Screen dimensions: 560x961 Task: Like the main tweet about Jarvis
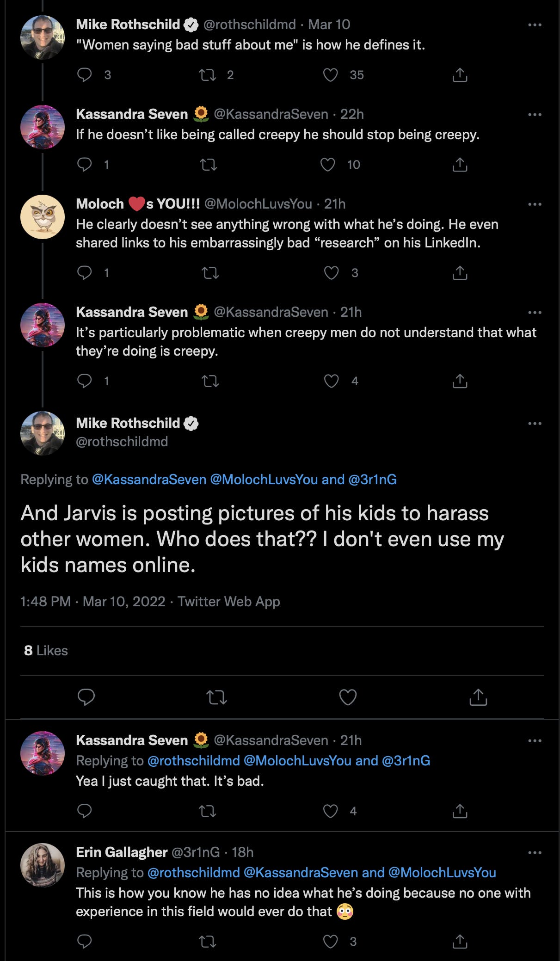(x=348, y=697)
